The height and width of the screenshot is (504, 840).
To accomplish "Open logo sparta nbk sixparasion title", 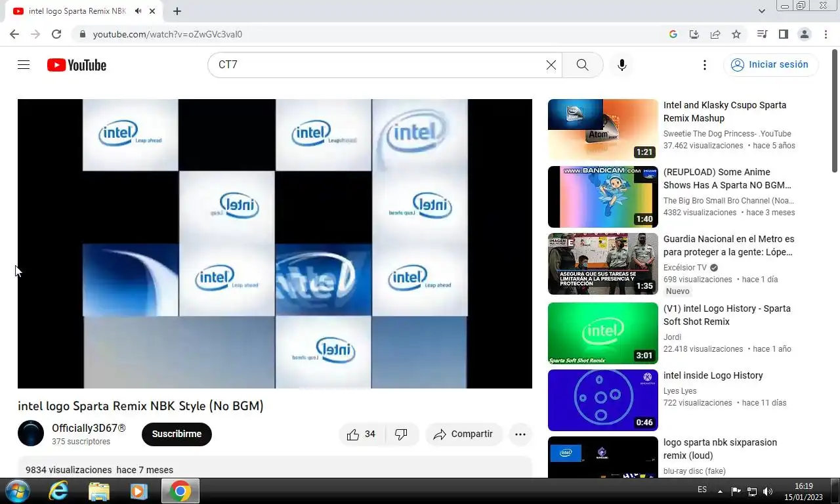I will click(720, 449).
